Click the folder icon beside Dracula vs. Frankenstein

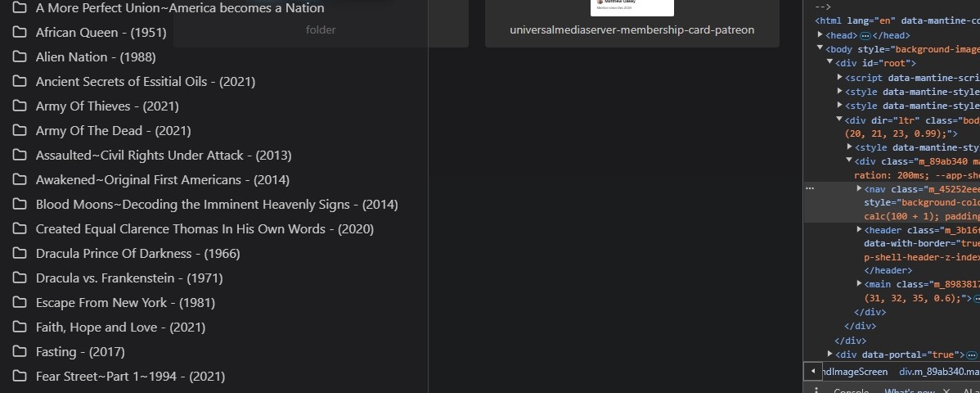coord(20,278)
